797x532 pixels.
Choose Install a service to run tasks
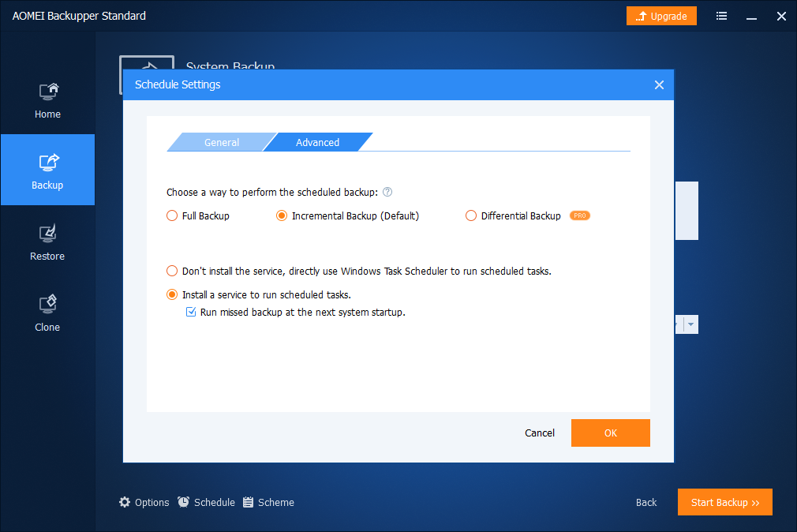point(172,295)
